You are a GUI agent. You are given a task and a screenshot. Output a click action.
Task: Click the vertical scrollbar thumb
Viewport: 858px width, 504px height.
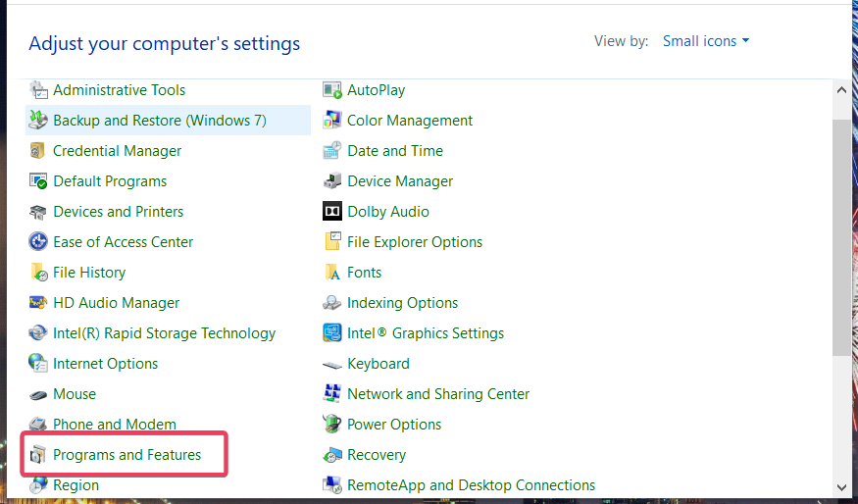[841, 237]
